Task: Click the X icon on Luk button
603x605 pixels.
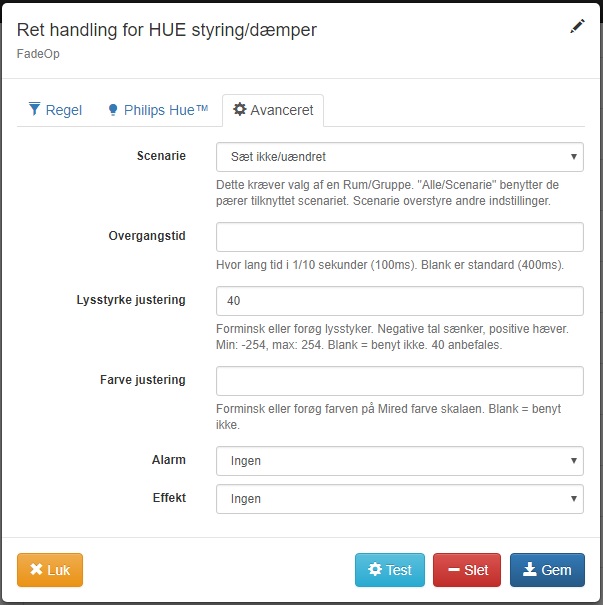Action: coord(37,570)
